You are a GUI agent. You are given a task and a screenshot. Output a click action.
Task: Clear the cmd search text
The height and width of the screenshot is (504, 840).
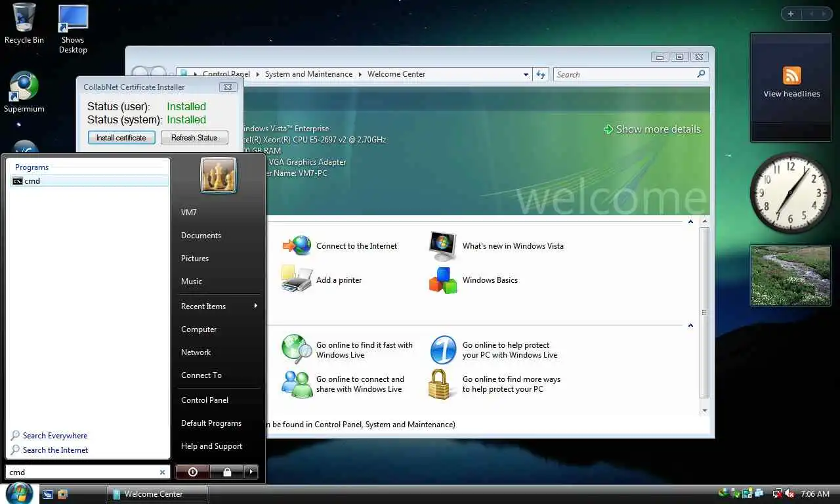click(163, 472)
